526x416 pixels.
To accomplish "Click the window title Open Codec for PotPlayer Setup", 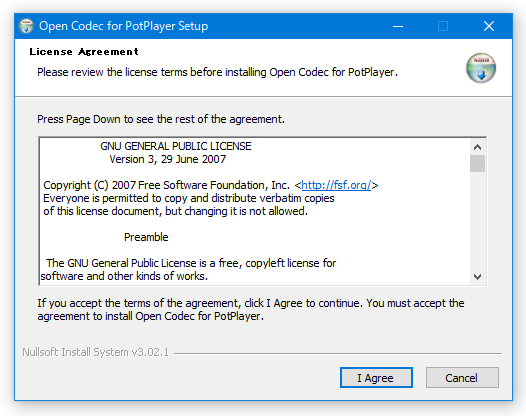I will (x=123, y=26).
